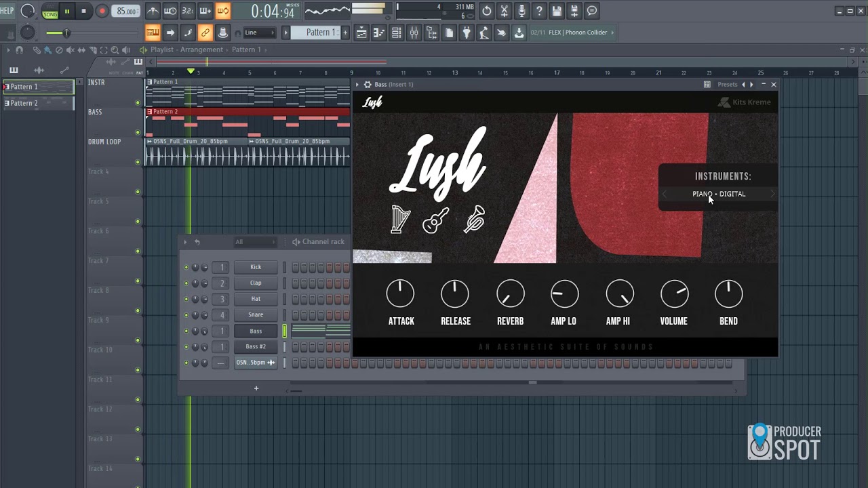Click the save project floppy icon
Screen dimensions: 868x488
click(557, 11)
